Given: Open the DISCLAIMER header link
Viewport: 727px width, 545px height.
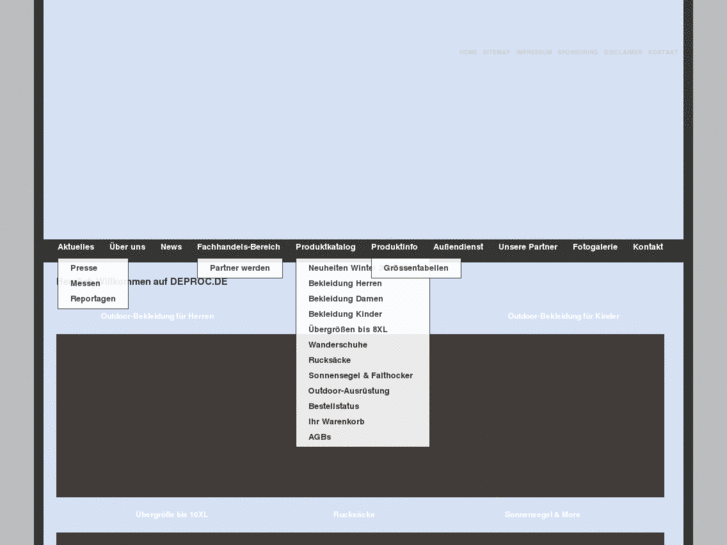Looking at the screenshot, I should pos(623,52).
